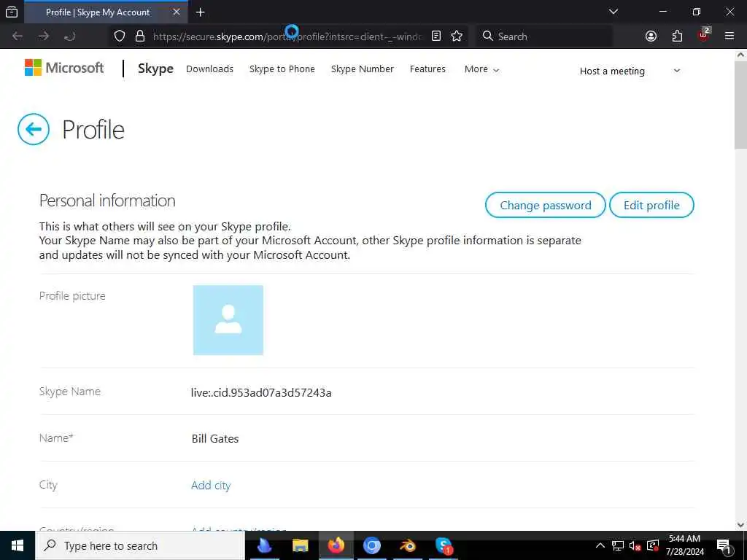Open the Features page
The width and height of the screenshot is (747, 560).
point(427,69)
